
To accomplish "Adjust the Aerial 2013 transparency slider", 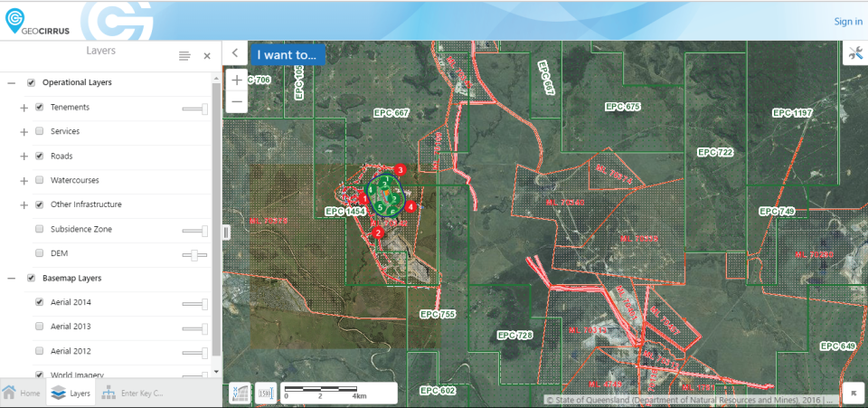I will coord(195,328).
